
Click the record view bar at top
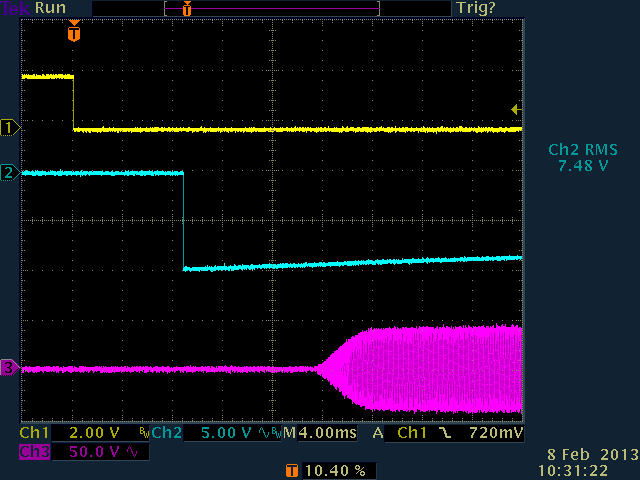(x=272, y=8)
